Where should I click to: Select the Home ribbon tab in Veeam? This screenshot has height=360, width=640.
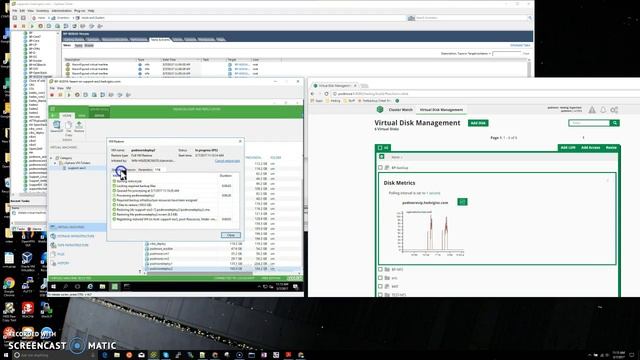(x=67, y=116)
